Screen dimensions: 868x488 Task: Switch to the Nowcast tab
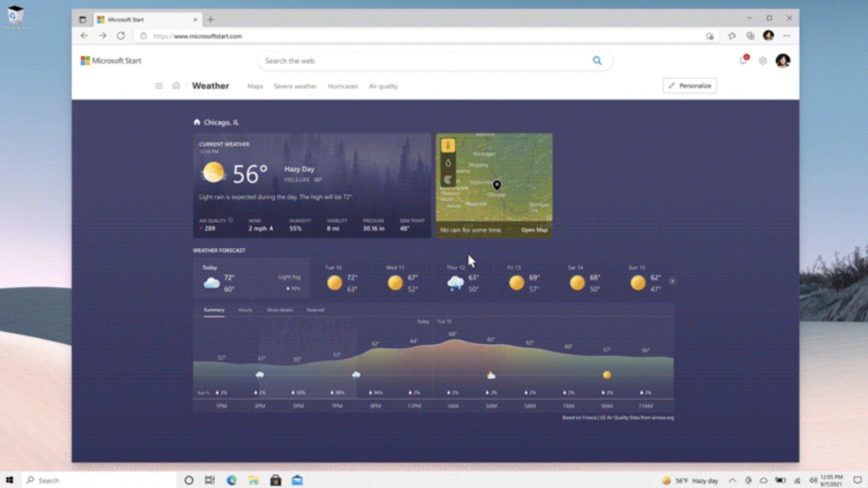[x=315, y=310]
